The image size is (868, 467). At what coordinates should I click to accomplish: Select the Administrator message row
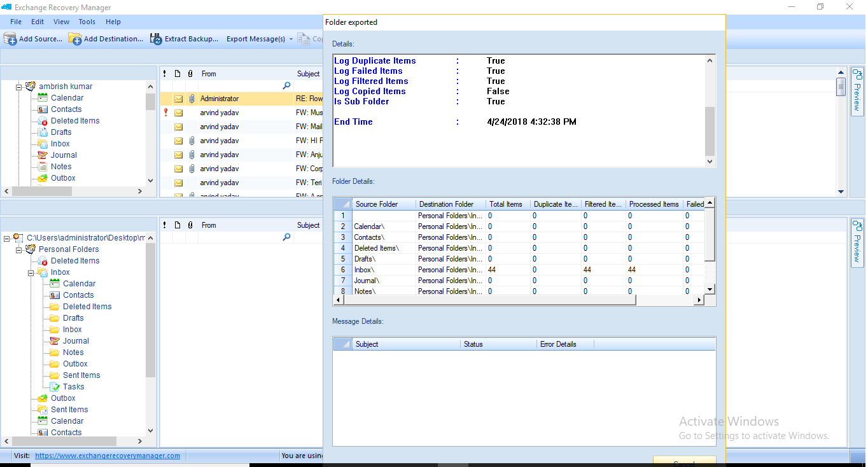tap(242, 99)
